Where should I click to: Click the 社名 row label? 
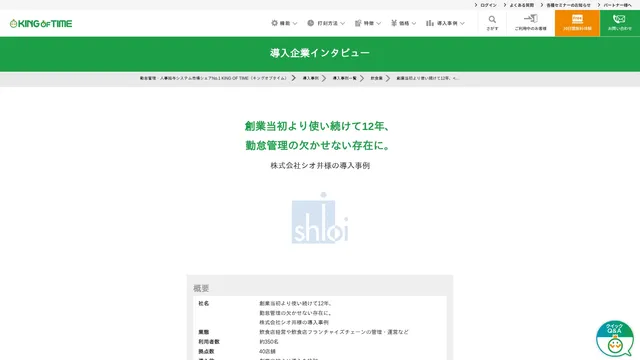coord(204,304)
